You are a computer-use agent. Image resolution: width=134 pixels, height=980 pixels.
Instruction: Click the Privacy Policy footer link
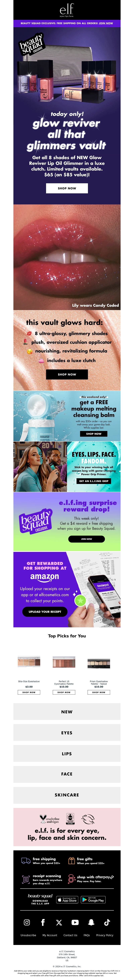(x=105, y=935)
